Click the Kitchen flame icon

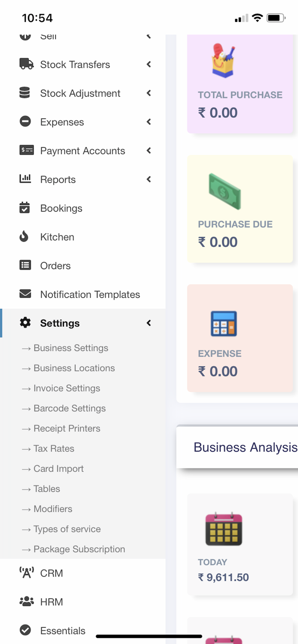click(x=25, y=237)
